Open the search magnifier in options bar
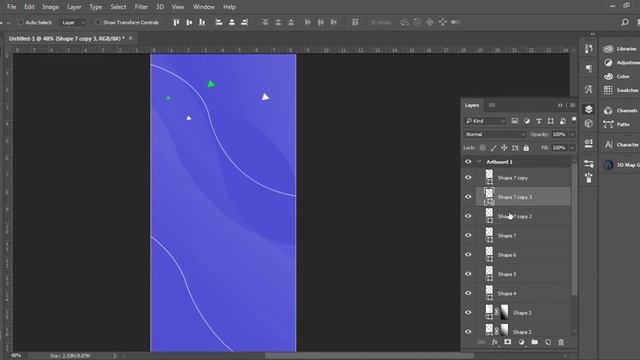Screen dimensions: 640x360 tap(624, 22)
